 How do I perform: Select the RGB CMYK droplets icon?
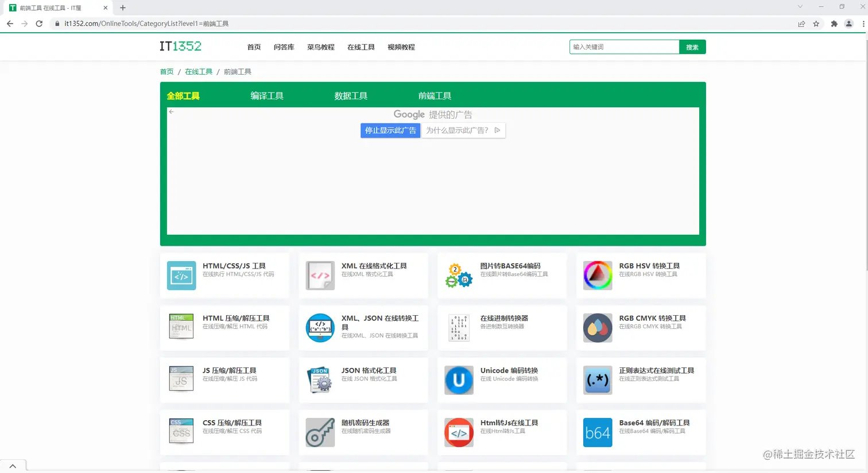[x=598, y=328]
